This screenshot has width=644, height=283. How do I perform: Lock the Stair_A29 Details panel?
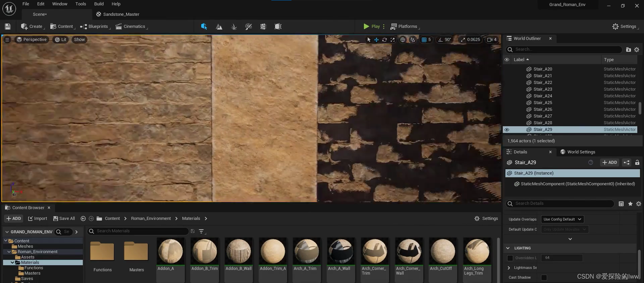point(637,162)
